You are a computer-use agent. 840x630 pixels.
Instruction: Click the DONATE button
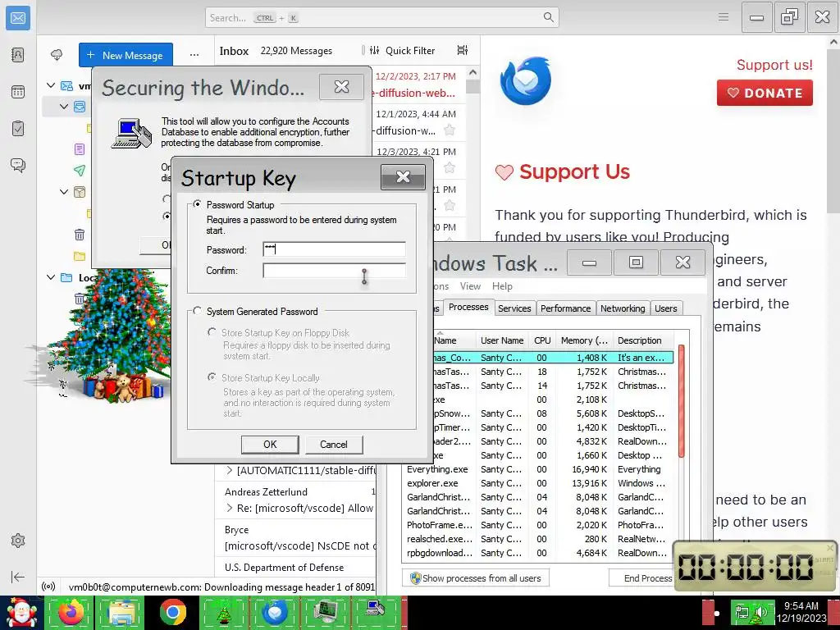(765, 93)
